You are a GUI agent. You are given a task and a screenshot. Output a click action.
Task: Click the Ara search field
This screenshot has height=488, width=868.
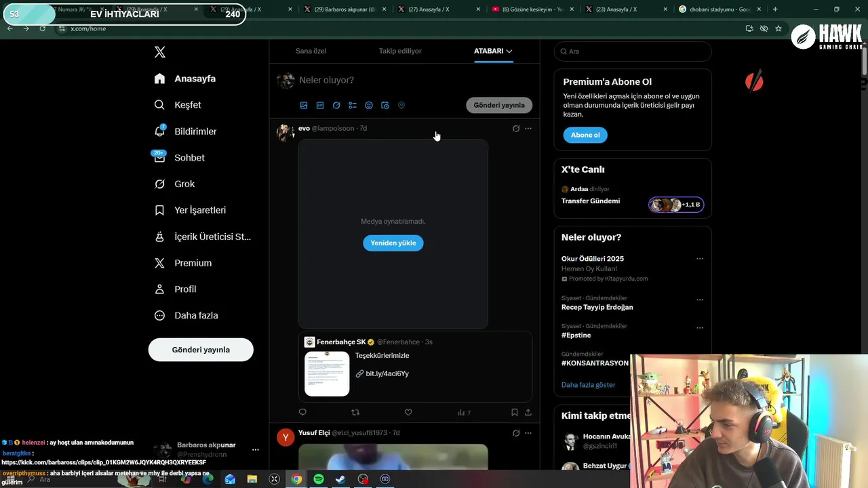pos(633,52)
